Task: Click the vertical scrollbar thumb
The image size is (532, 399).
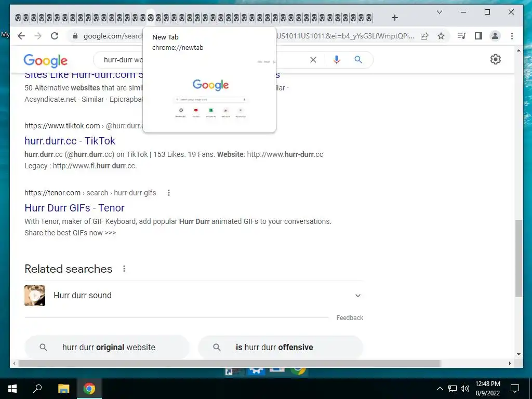Action: (x=518, y=258)
